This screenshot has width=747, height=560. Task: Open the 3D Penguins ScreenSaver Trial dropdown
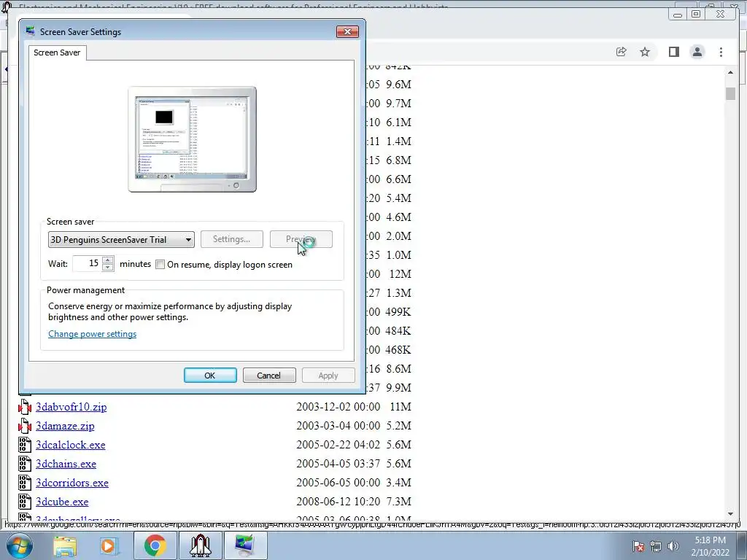(x=121, y=239)
